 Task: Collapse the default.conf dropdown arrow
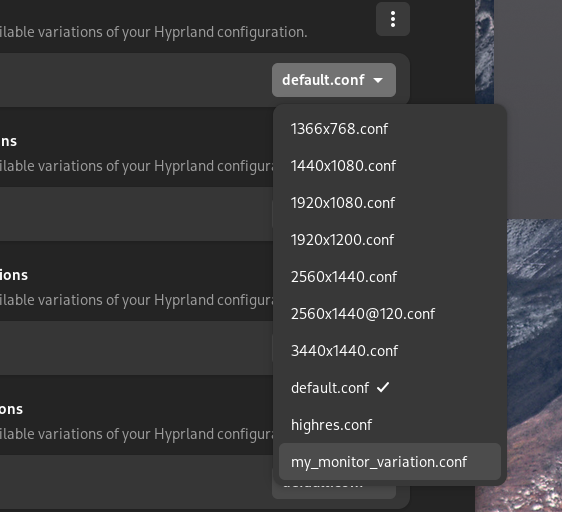point(378,80)
